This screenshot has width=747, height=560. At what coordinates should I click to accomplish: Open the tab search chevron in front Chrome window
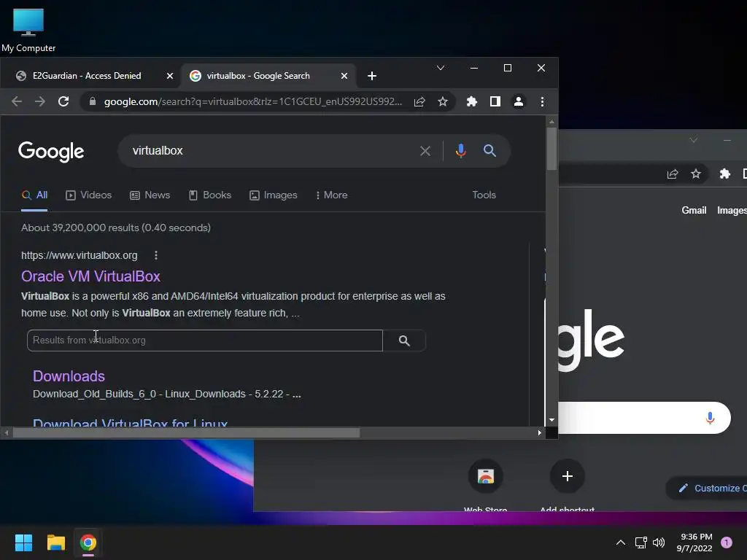click(x=441, y=68)
